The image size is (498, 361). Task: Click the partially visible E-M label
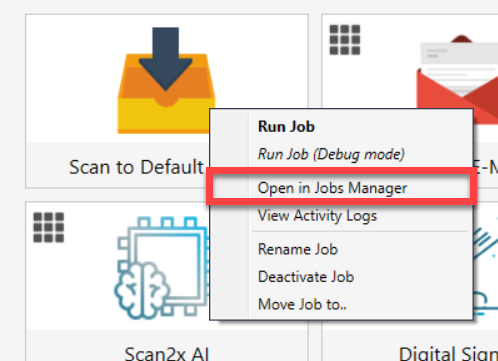tap(485, 167)
